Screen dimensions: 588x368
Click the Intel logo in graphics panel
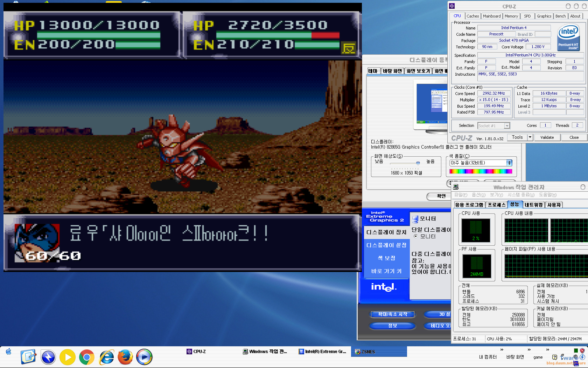pyautogui.click(x=384, y=287)
